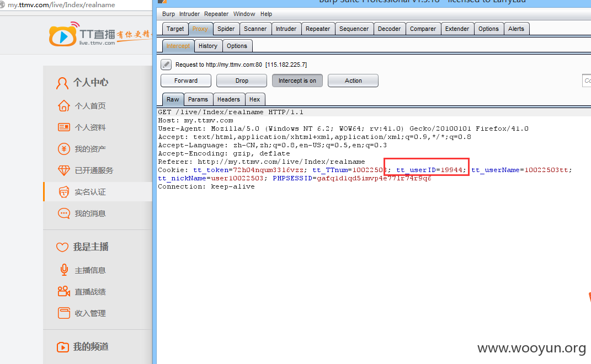Click the face badge icon beside 实名认证
This screenshot has height=364, width=591.
click(x=63, y=192)
